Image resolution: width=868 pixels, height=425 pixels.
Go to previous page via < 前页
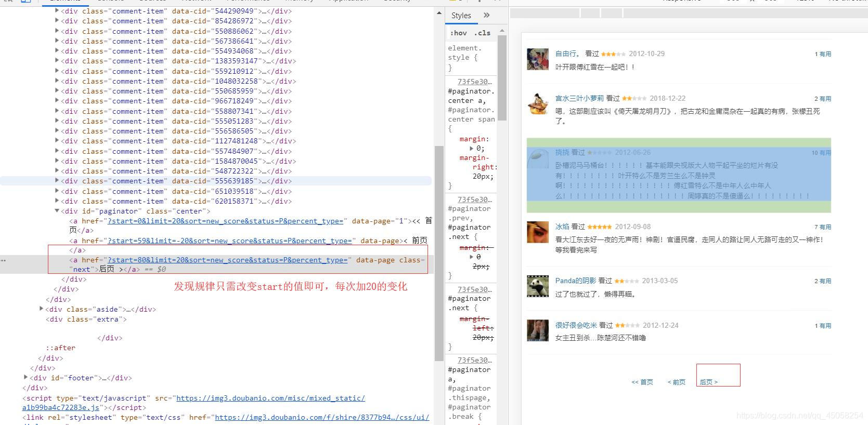677,382
